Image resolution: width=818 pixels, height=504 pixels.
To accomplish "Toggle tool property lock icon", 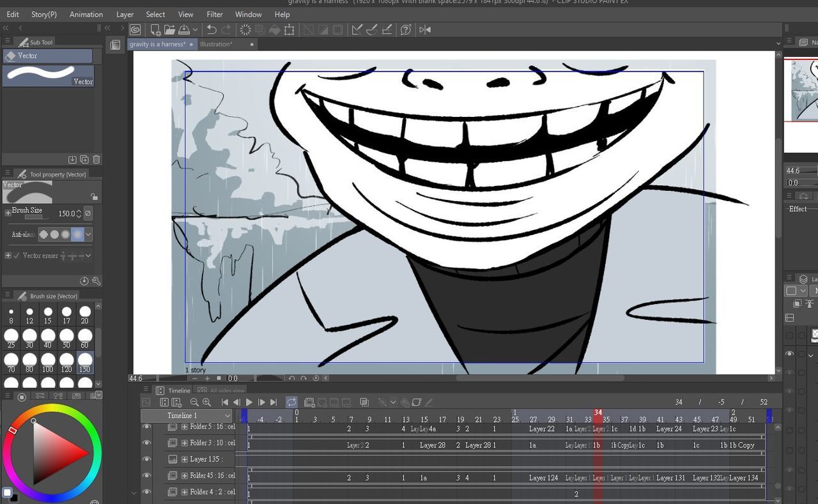I will point(94,197).
